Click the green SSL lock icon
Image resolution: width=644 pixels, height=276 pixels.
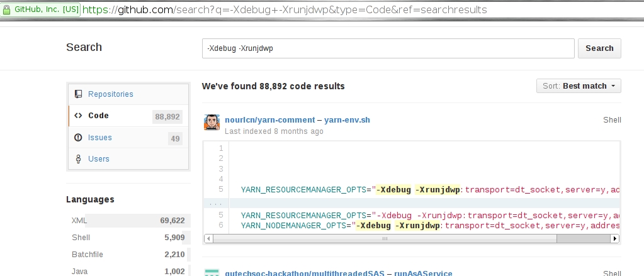click(x=8, y=10)
